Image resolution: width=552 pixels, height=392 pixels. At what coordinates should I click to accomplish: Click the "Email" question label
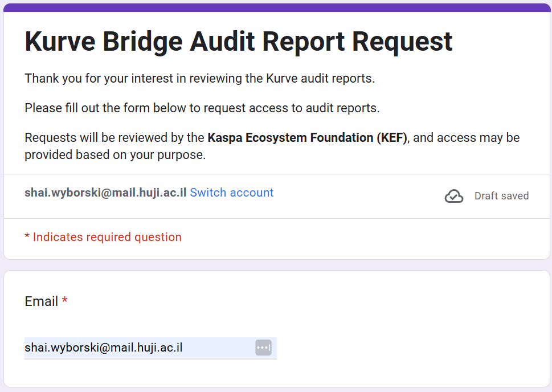[42, 301]
